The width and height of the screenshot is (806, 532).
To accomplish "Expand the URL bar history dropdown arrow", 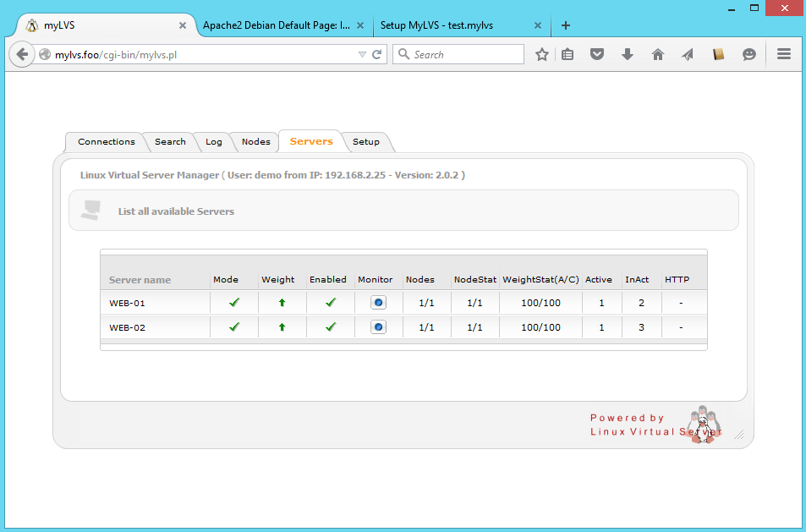I will pyautogui.click(x=362, y=54).
